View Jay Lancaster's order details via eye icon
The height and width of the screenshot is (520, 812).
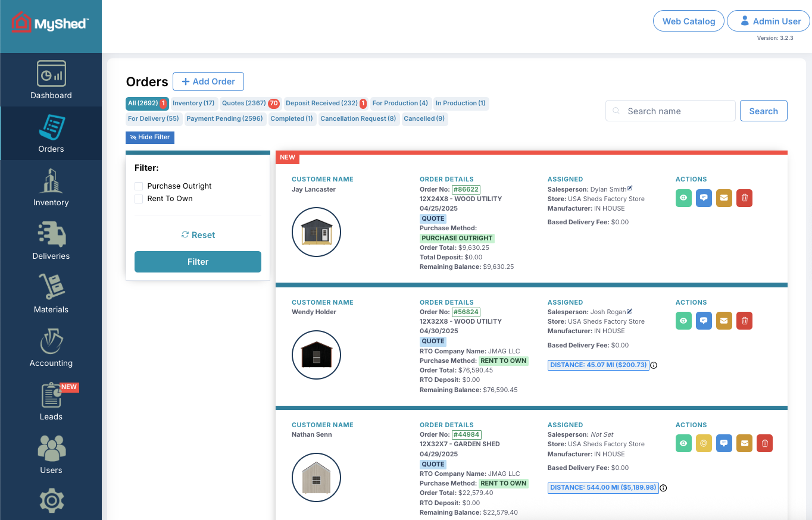[x=683, y=198]
